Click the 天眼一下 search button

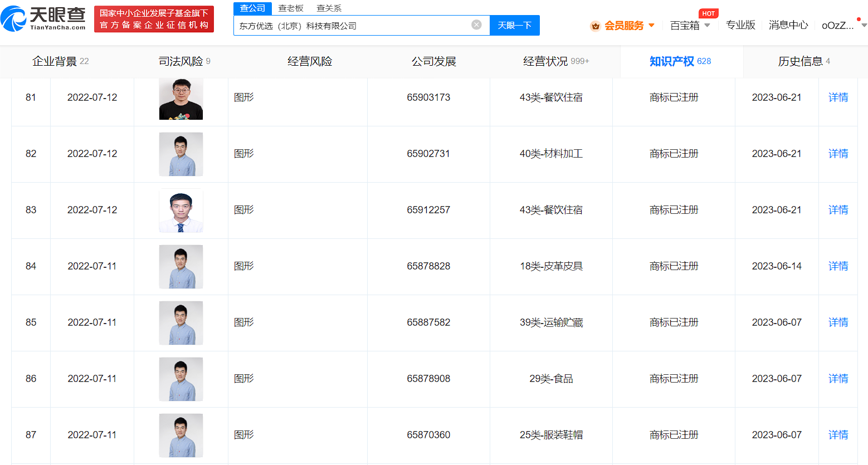[514, 25]
